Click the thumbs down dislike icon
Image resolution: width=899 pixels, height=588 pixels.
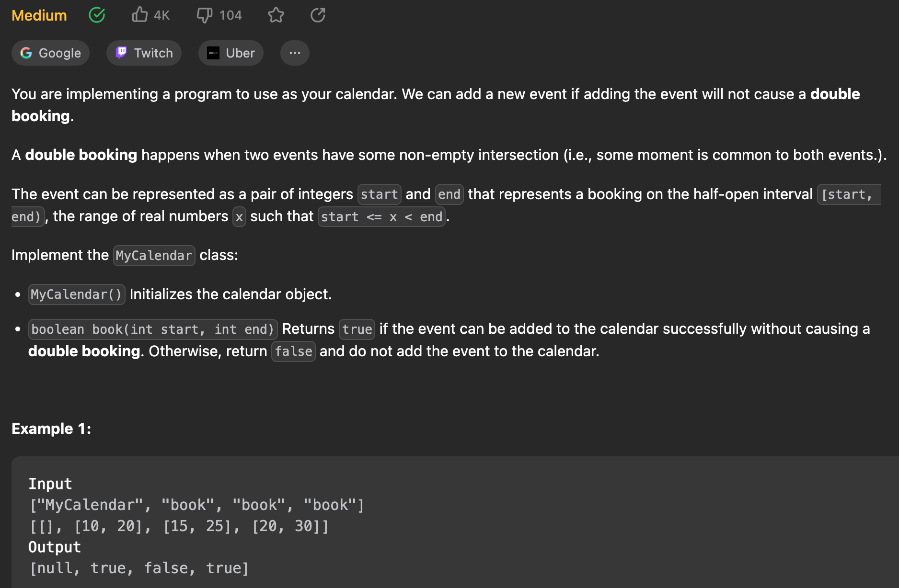205,15
